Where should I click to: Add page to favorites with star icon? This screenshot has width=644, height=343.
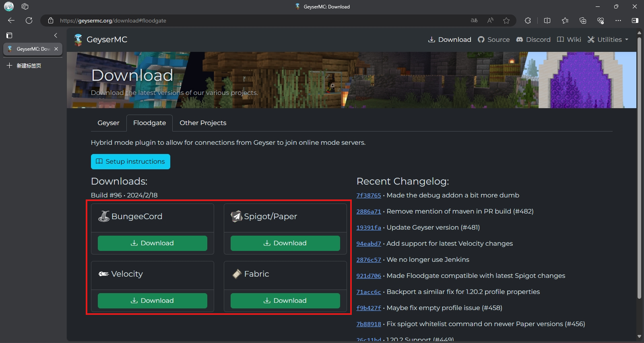506,21
